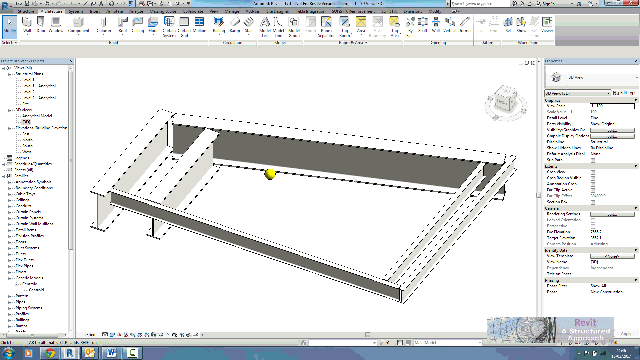The image size is (640, 360).
Task: Click Edit for Rendering Settings
Action: click(x=612, y=214)
